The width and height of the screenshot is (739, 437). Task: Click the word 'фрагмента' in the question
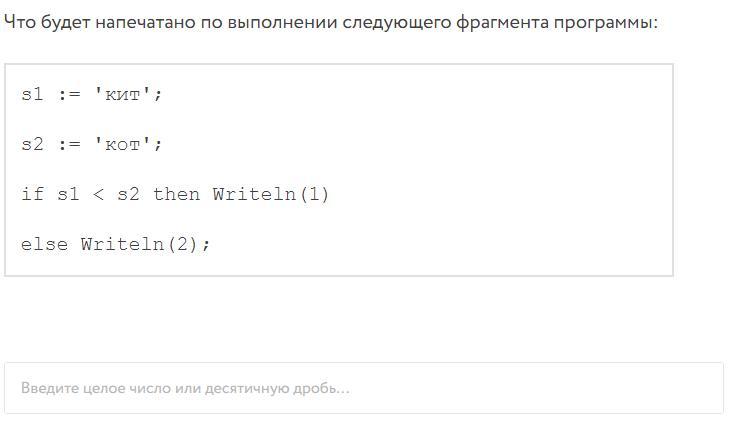pyautogui.click(x=502, y=23)
